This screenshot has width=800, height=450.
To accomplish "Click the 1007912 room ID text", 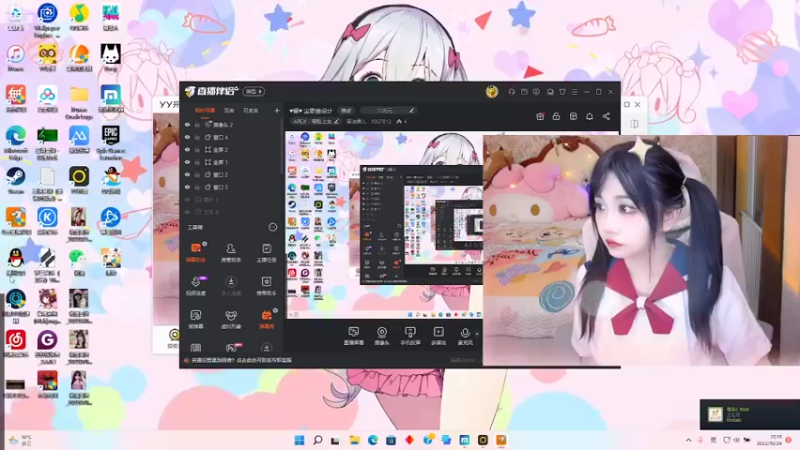I will point(381,121).
